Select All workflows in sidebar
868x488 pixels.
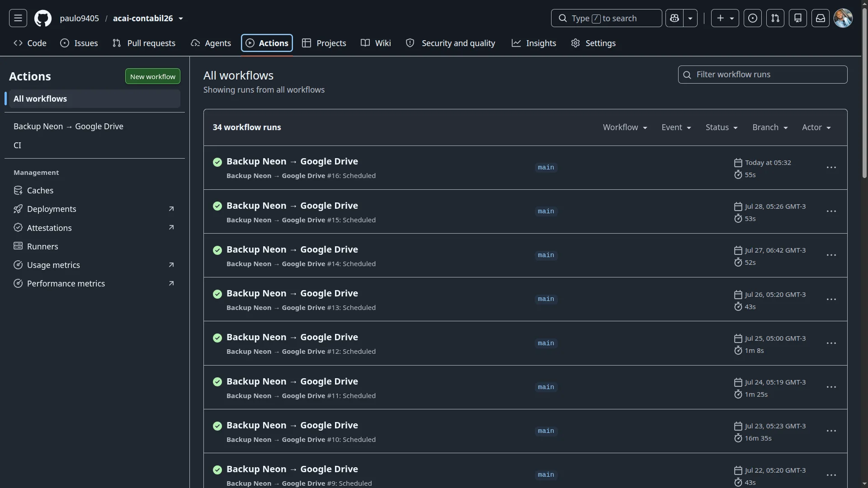click(94, 99)
